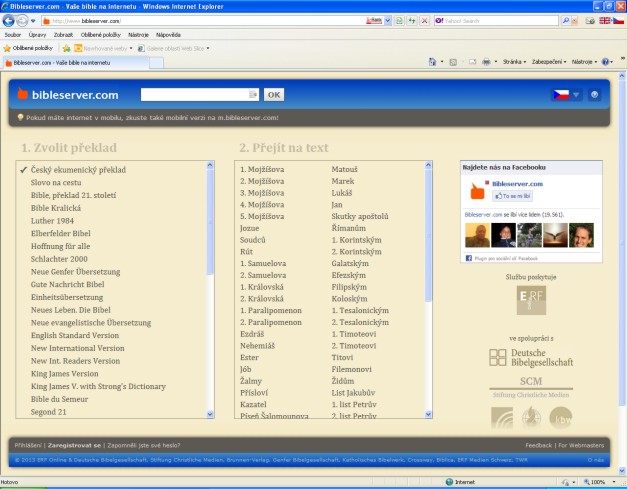Click the Read mail icon in command bar

point(473,62)
